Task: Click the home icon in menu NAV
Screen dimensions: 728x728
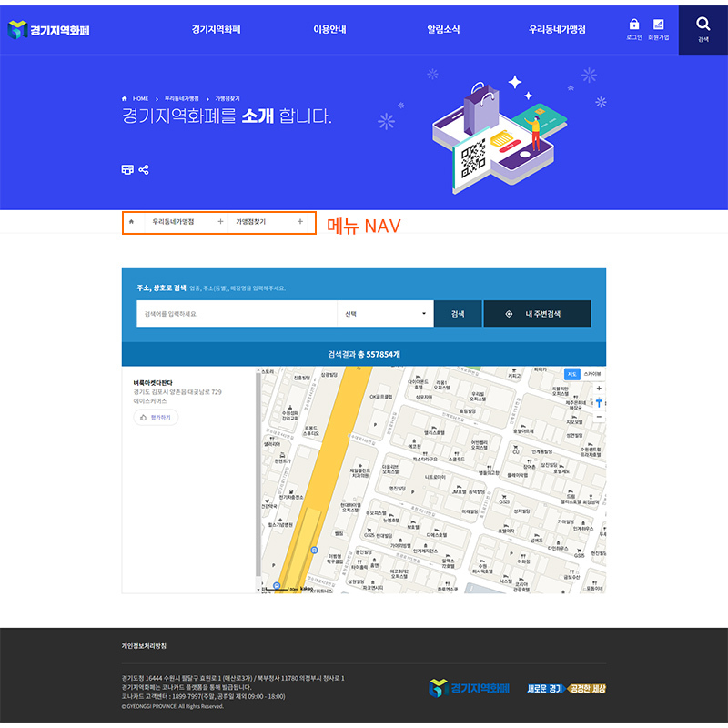Action: pyautogui.click(x=131, y=222)
